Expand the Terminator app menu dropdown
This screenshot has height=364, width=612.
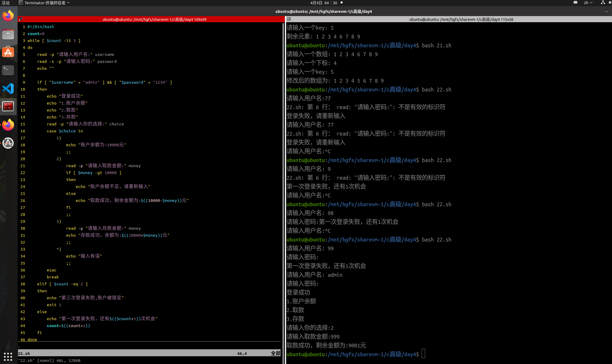[x=44, y=3]
